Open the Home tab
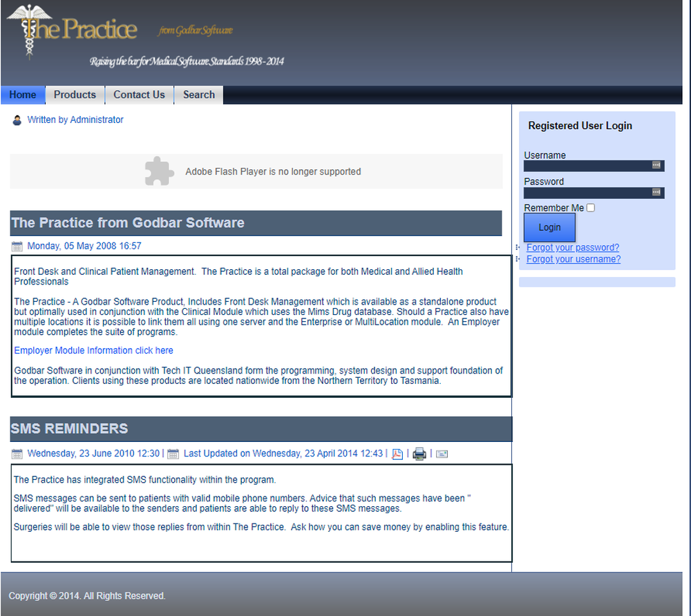Screen dimensions: 691x616 23,95
